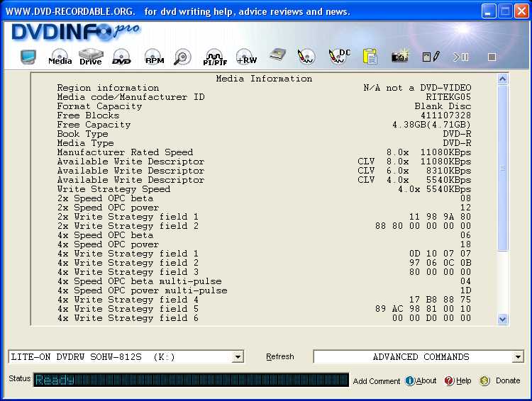The image size is (532, 401).
Task: Click the disc with pen icon
Action: click(306, 57)
